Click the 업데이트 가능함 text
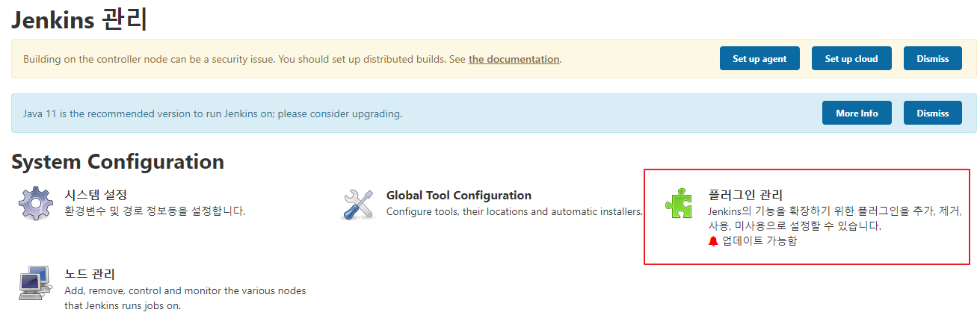 [x=759, y=241]
